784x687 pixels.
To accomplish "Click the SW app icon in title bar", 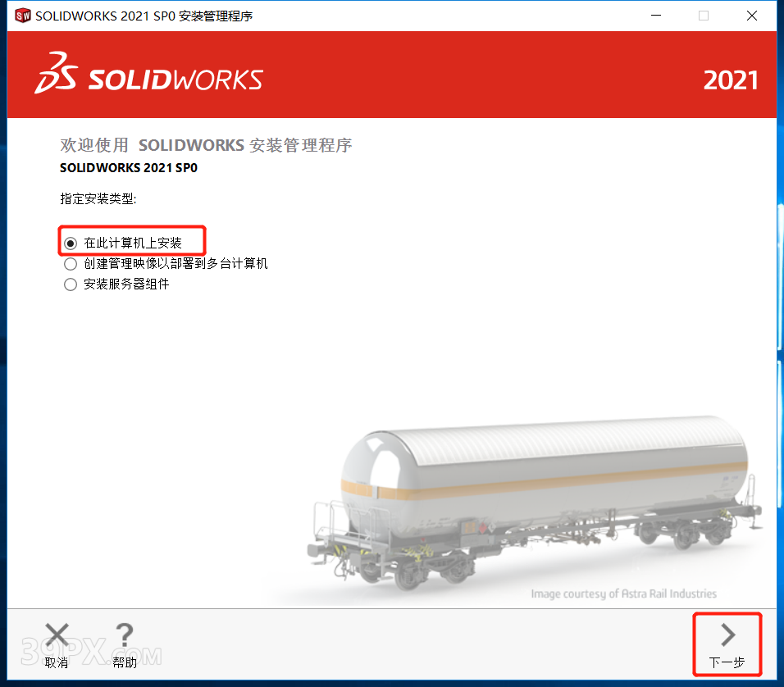I will point(22,16).
